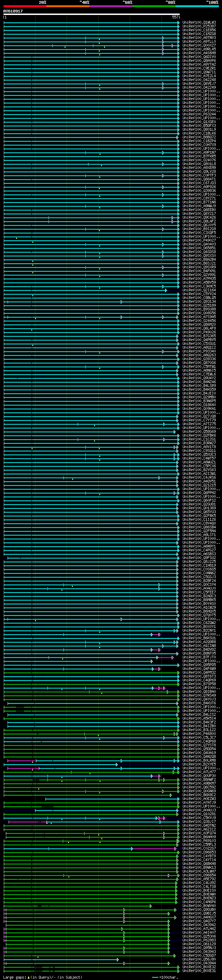Open hit UniRef100_C8V4Q0
This screenshot has width=222, height=980.
(x=199, y=524)
